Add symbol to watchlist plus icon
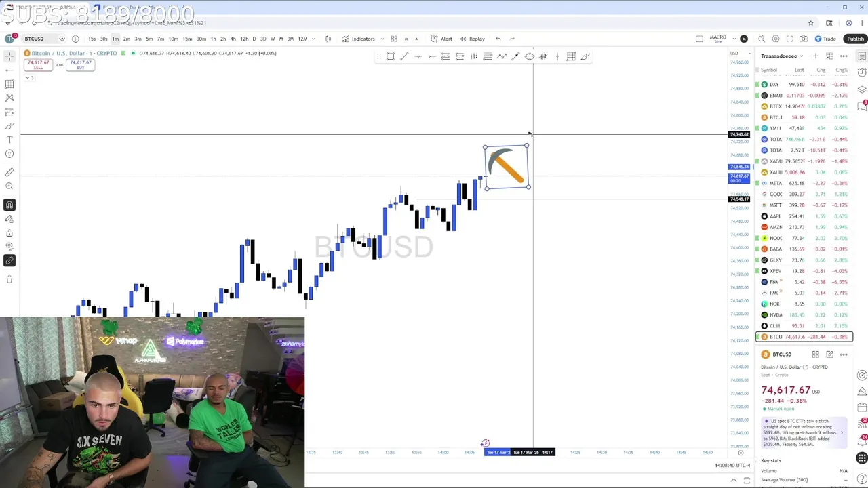Viewport: 868px width, 488px height. [816, 56]
